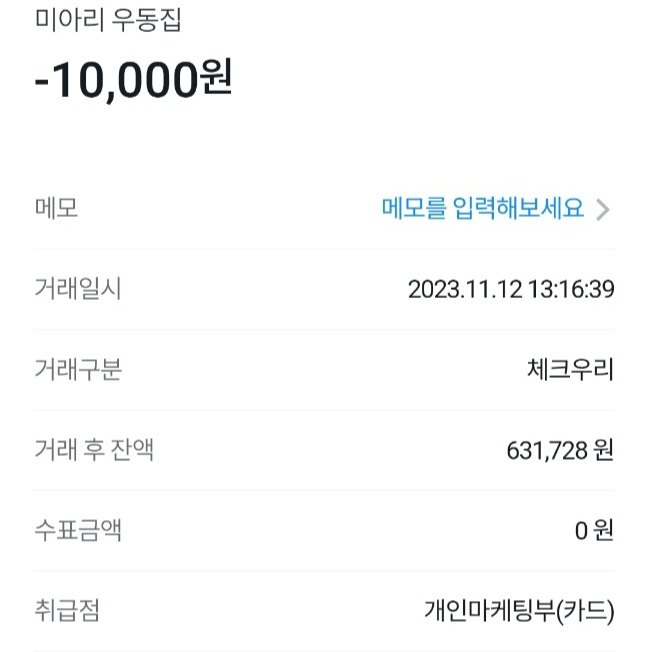The width and height of the screenshot is (648, 652).
Task: Select the 거래 후 잔액 label
Action: click(94, 450)
